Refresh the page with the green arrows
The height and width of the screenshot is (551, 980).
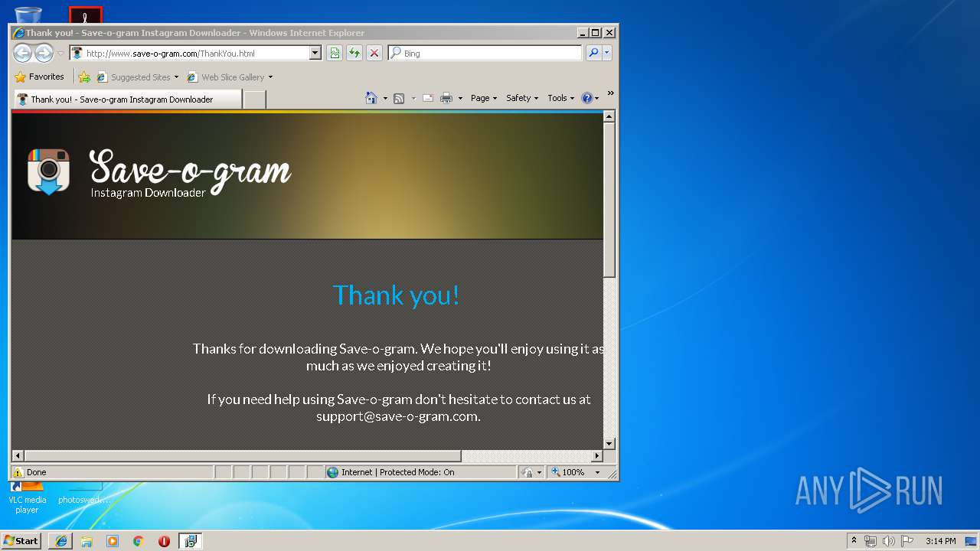354,53
